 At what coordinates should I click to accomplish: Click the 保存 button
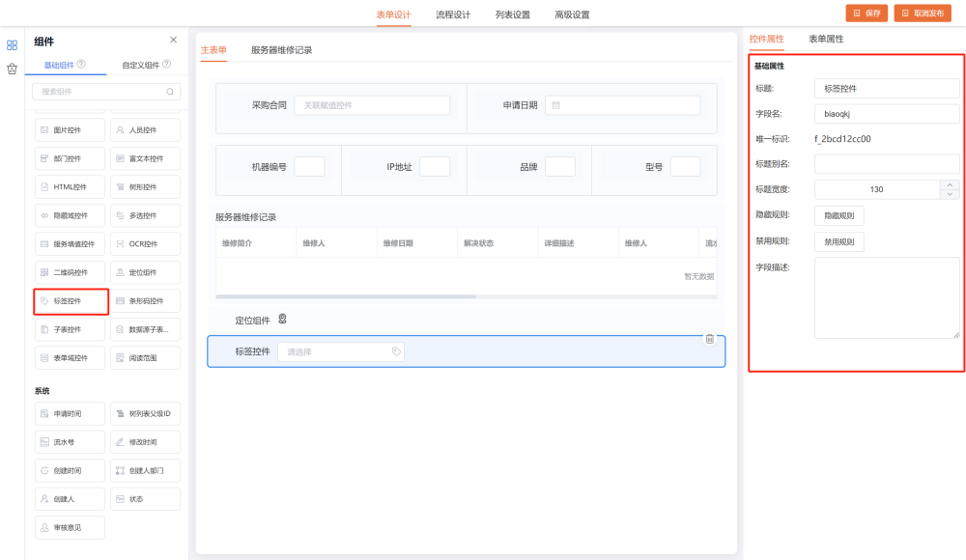click(x=867, y=14)
